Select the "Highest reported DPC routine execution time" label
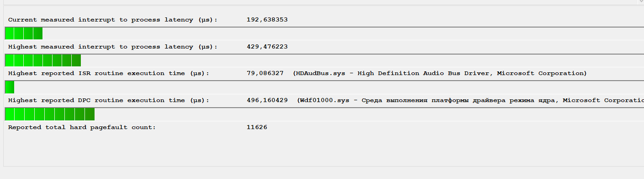Viewport: 644px width, 179px height. [109, 100]
